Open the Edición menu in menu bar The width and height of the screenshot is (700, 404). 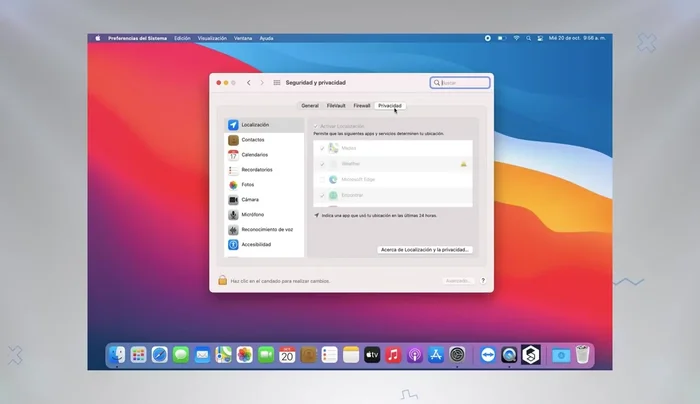tap(182, 38)
